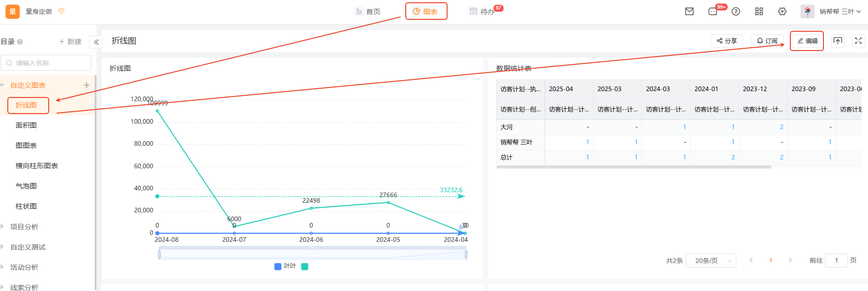Screen dimensions: 868x291
Task: Switch to the 首页 tab
Action: 369,11
